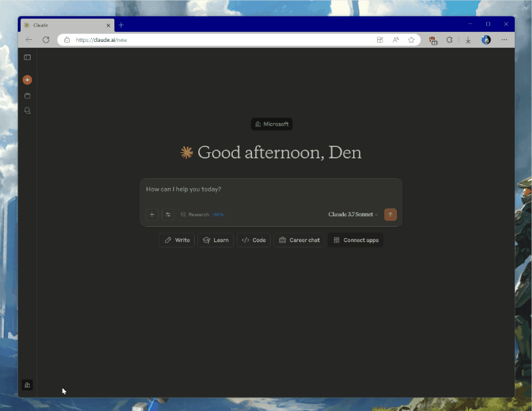This screenshot has height=411, width=532.
Task: Click the Microsoft organization badge
Action: [271, 124]
